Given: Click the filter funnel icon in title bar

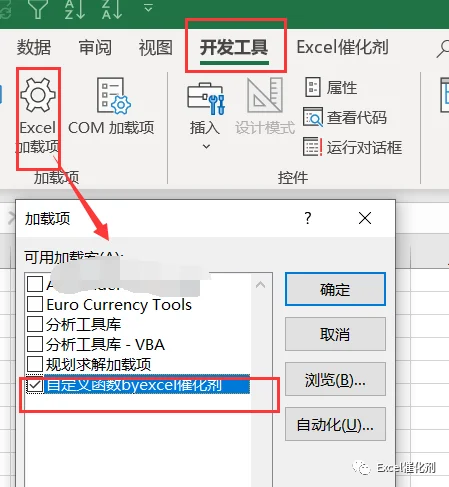Looking at the screenshot, I should pos(37,8).
